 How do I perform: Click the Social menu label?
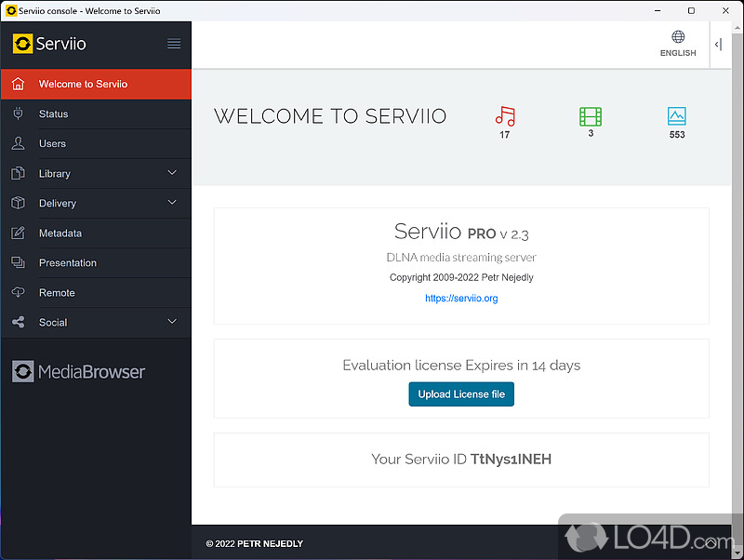[53, 322]
